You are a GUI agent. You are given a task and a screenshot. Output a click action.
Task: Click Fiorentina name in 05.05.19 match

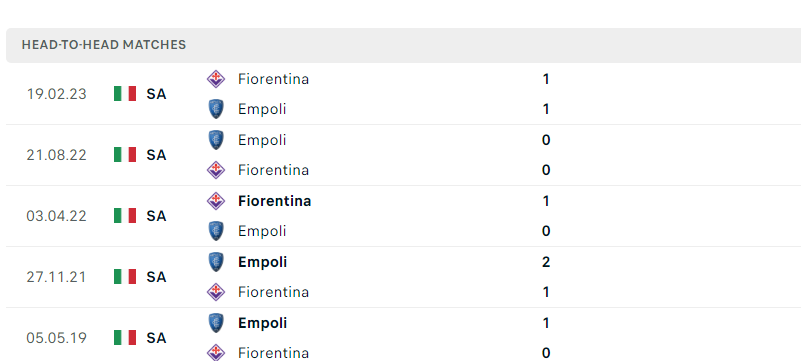point(273,353)
